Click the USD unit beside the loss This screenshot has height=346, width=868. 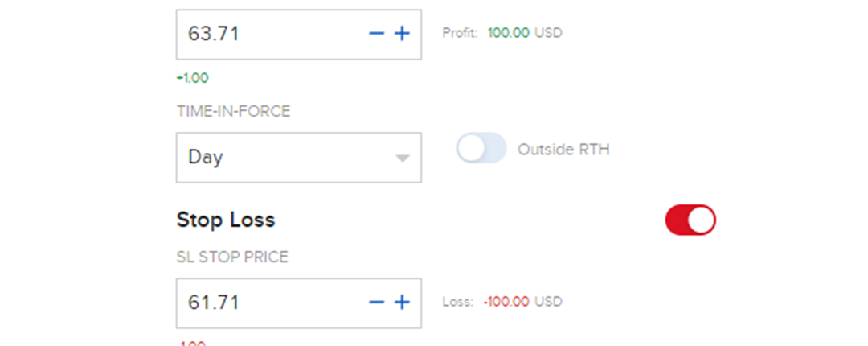(549, 303)
